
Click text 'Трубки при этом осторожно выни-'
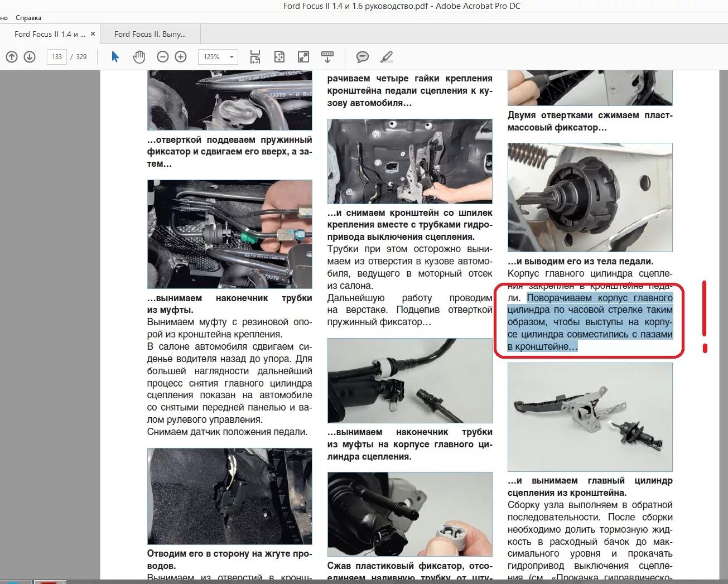(x=410, y=249)
